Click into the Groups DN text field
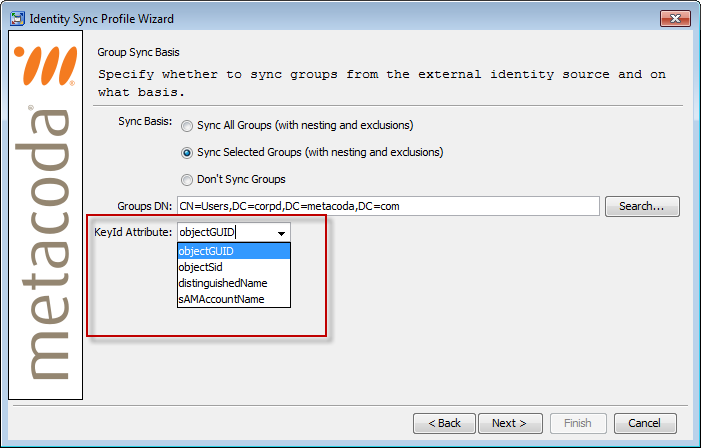The height and width of the screenshot is (448, 701). (388, 206)
